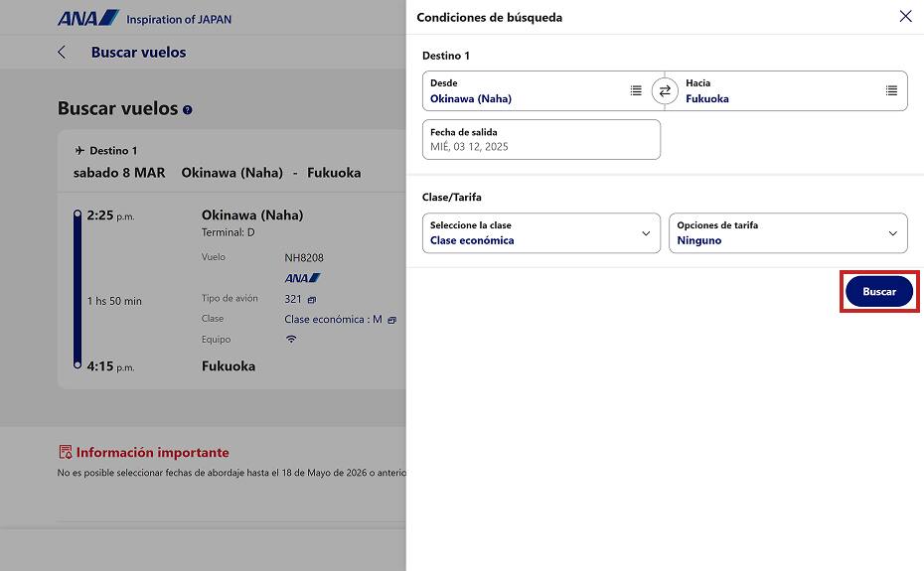Open airport list icon in Hacia field
The height and width of the screenshot is (571, 924).
pos(891,90)
